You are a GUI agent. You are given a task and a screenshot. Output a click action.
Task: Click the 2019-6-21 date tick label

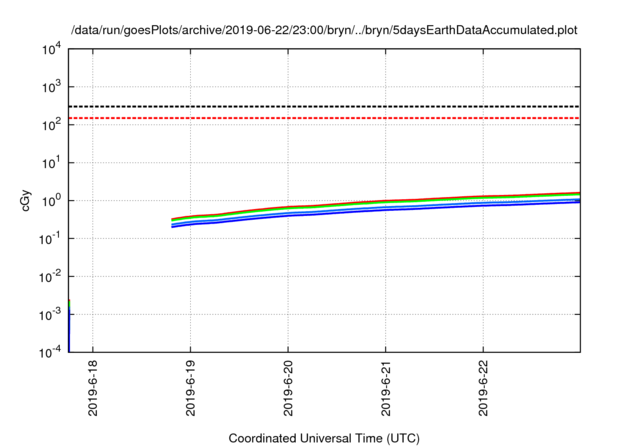(386, 388)
